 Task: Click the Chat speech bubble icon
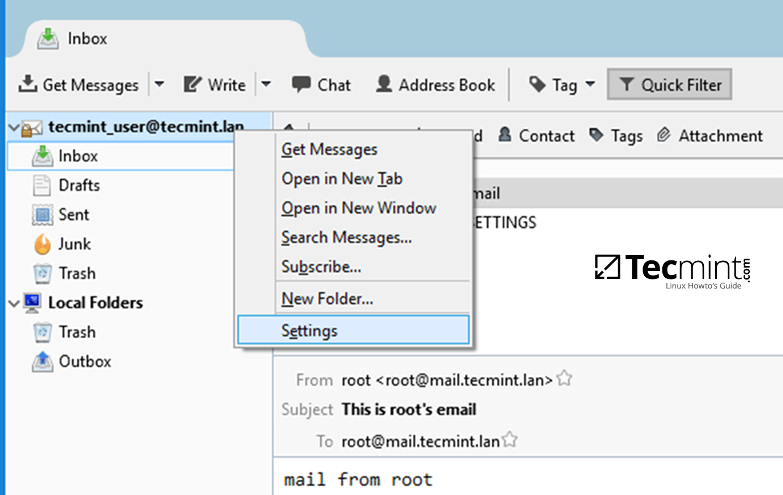pos(301,84)
